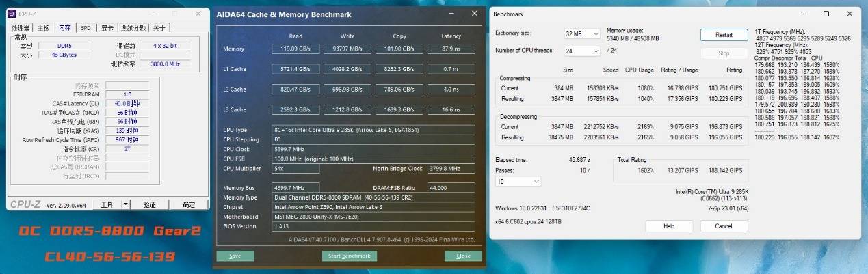
Task: Click Help in the 7-Zip Benchmark window
Action: pyautogui.click(x=668, y=226)
